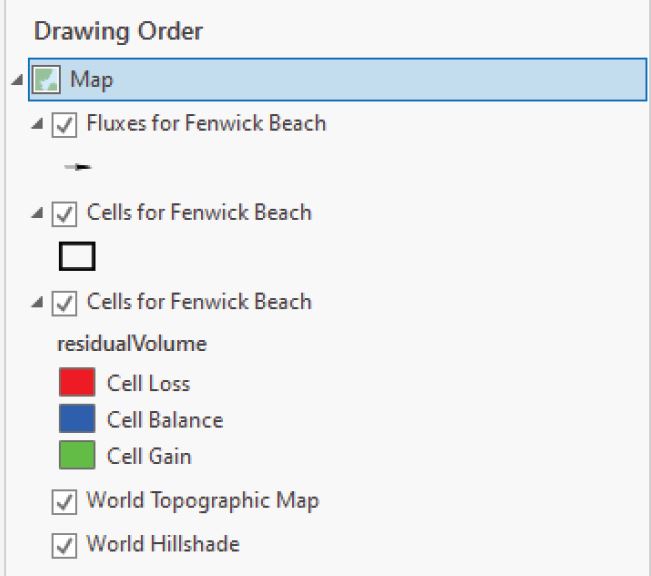Click the Map icon in Contents pane
The image size is (651, 576).
click(46, 79)
